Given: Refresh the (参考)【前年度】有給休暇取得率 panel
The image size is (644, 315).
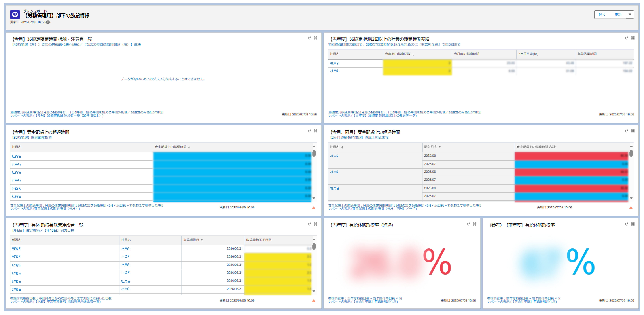Looking at the screenshot, I should tap(627, 224).
